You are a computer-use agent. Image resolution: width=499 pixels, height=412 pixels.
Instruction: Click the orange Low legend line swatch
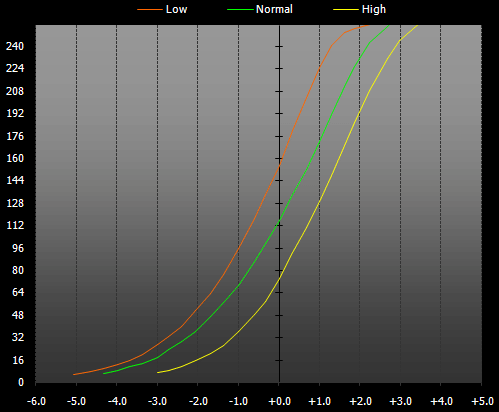click(149, 10)
